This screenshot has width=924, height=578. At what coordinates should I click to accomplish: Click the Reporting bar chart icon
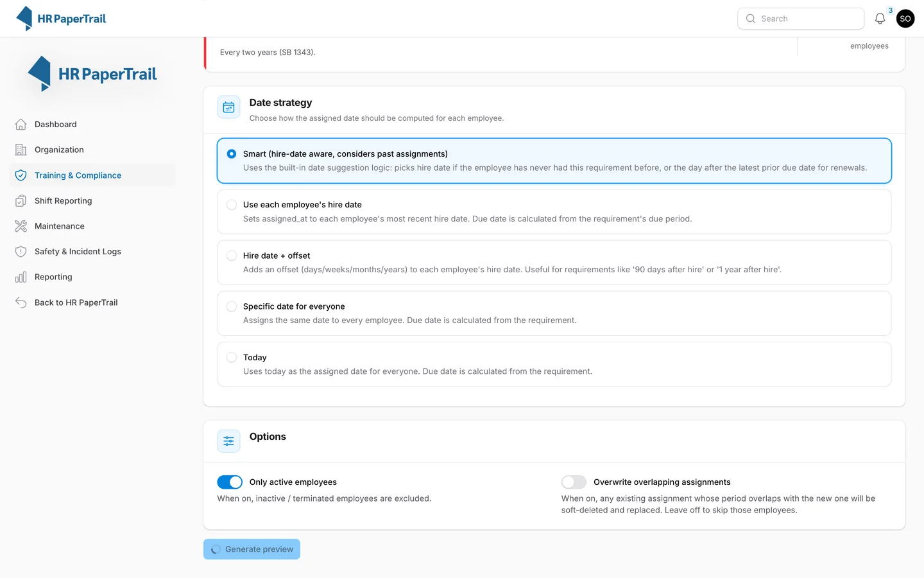[x=21, y=277]
